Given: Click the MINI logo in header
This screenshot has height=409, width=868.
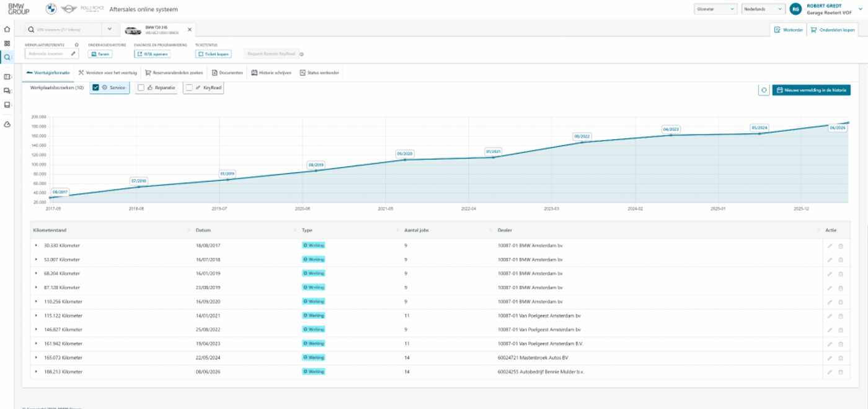Looking at the screenshot, I should pos(68,9).
